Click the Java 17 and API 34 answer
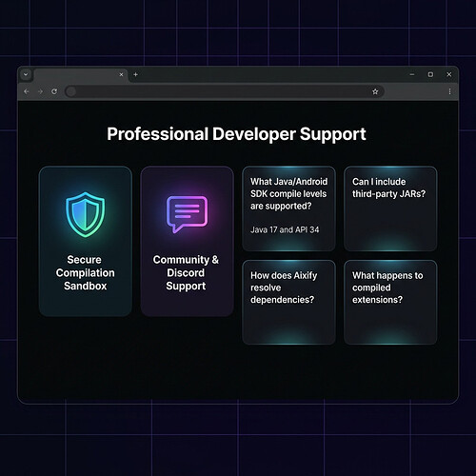Viewport: 476px width, 476px height. (285, 229)
